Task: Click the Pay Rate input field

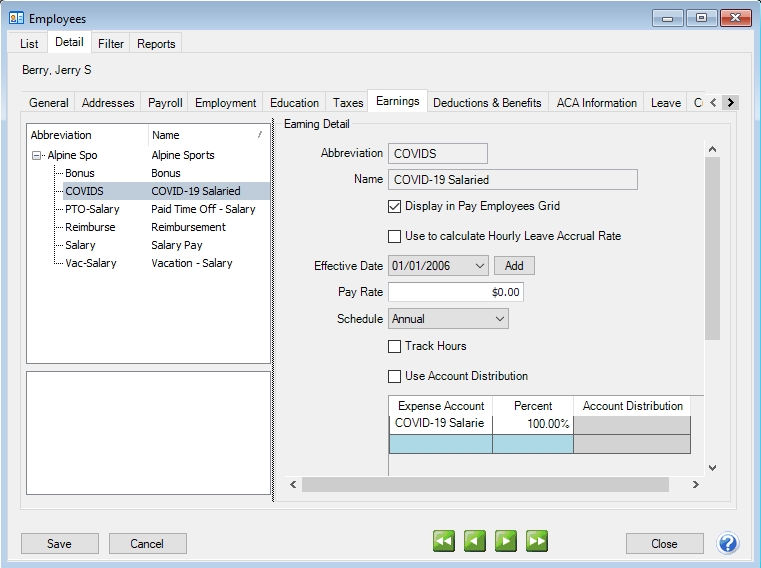Action: [x=455, y=292]
